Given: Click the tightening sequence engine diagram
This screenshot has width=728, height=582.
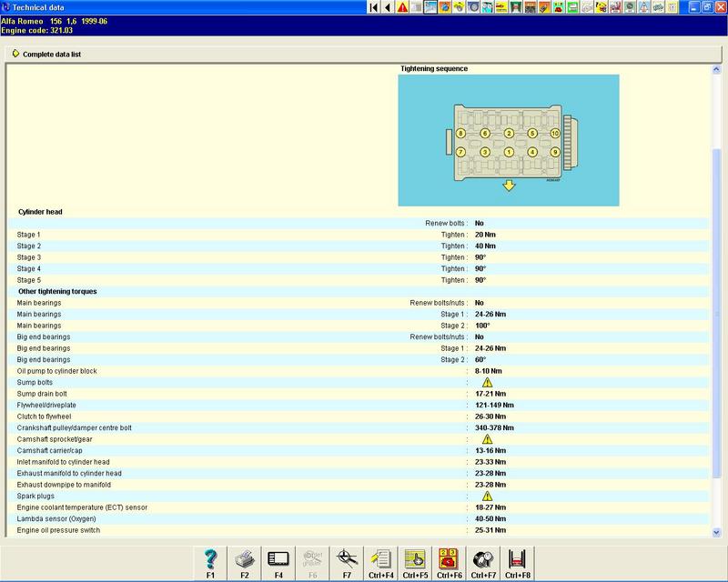Looking at the screenshot, I should pos(508,139).
